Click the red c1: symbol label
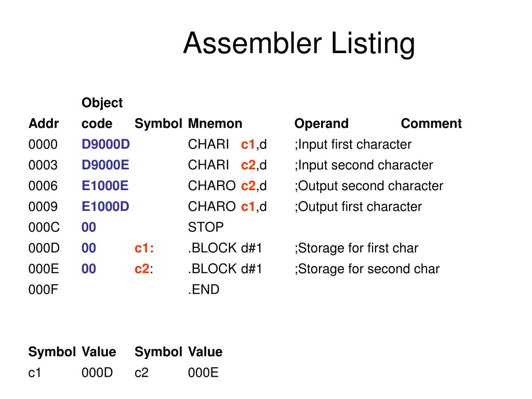 [144, 248]
